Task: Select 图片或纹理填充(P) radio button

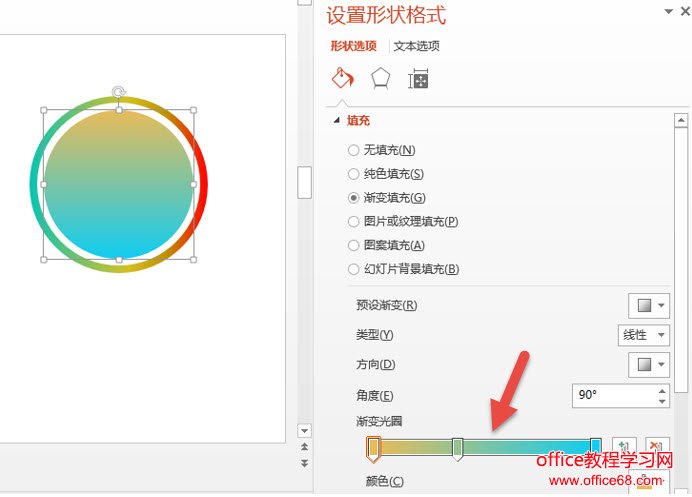Action: (x=353, y=221)
